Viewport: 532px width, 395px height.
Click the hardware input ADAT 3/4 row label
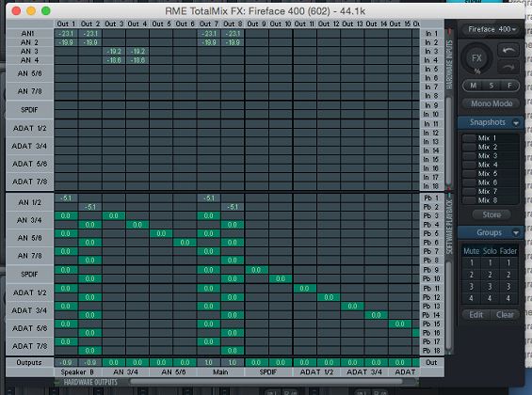(29, 146)
